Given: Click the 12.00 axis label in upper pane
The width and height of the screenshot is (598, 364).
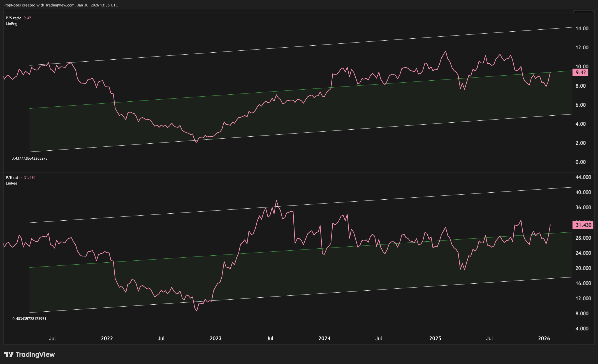Looking at the screenshot, I should click(582, 48).
